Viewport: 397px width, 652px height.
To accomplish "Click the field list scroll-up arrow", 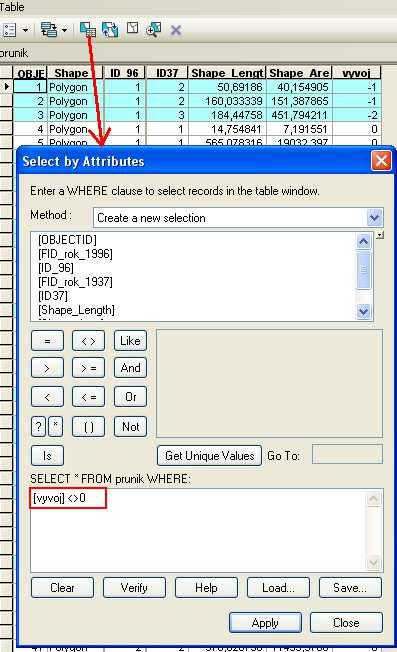I will pos(363,241).
